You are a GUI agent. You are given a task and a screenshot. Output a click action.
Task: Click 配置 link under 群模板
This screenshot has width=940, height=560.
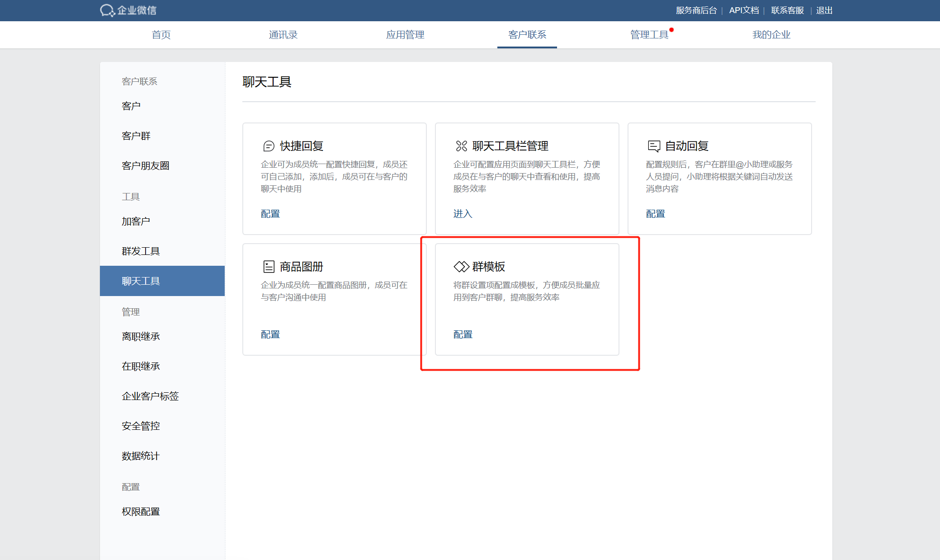[463, 334]
